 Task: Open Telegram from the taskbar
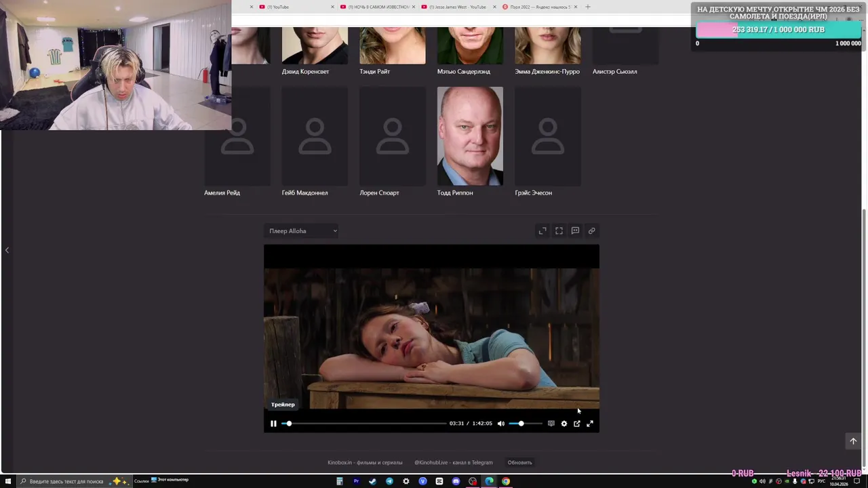[389, 481]
